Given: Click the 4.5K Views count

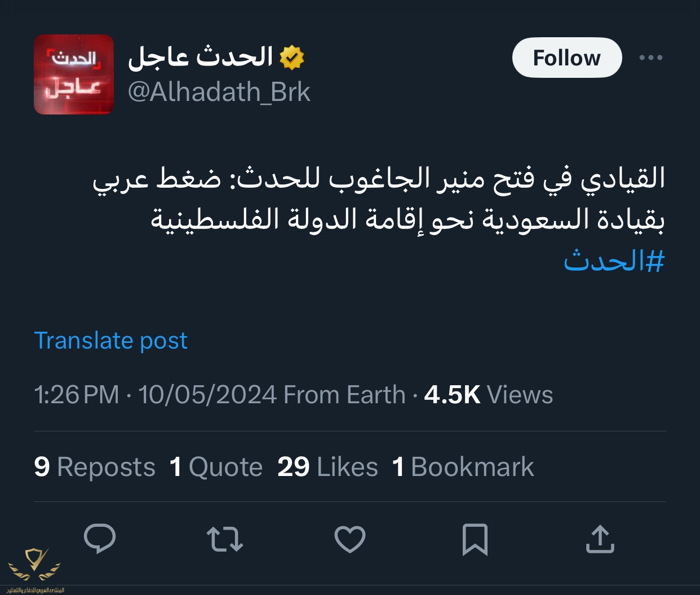Looking at the screenshot, I should click(488, 395).
